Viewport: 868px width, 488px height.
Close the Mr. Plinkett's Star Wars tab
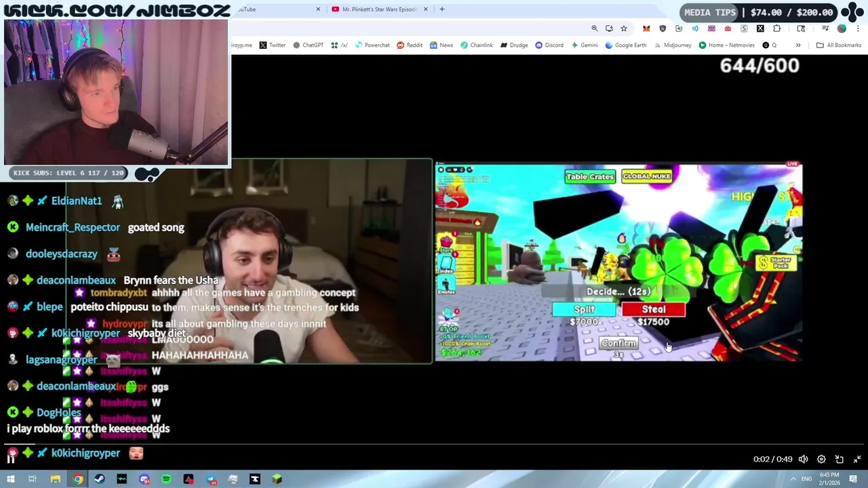427,9
